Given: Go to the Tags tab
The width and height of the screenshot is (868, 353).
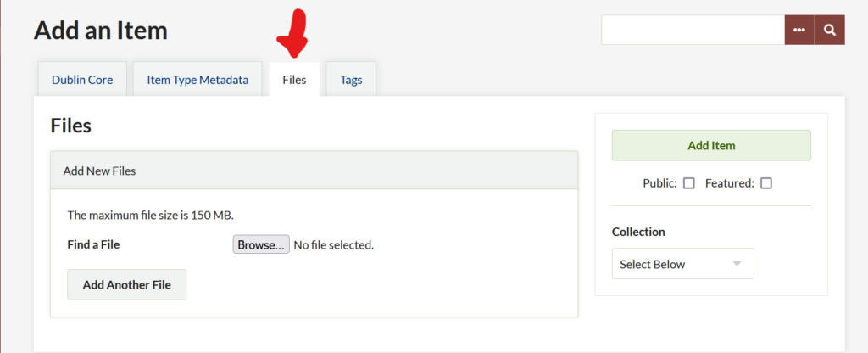Looking at the screenshot, I should pos(352,79).
